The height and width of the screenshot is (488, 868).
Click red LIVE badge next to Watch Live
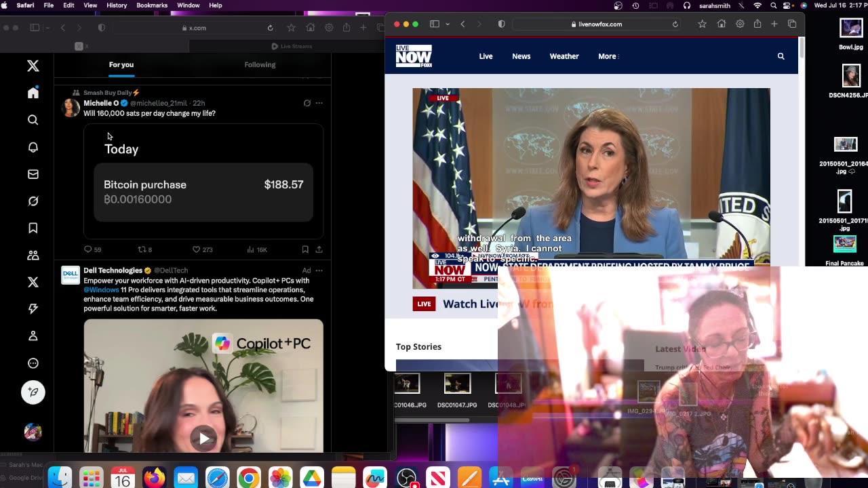424,304
